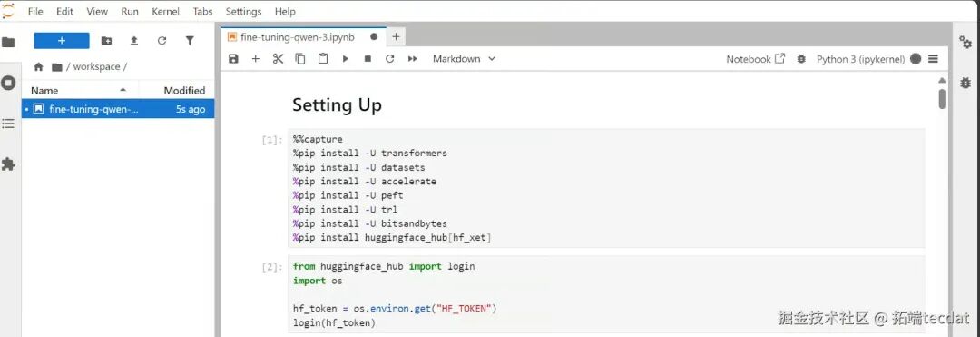
Task: Click the pip install transformers line
Action: (x=370, y=154)
